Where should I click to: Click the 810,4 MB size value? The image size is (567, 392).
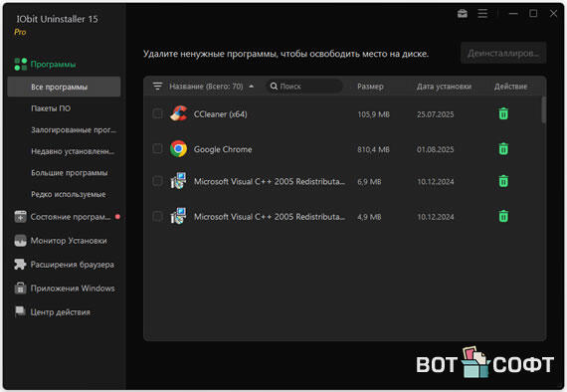pos(374,149)
